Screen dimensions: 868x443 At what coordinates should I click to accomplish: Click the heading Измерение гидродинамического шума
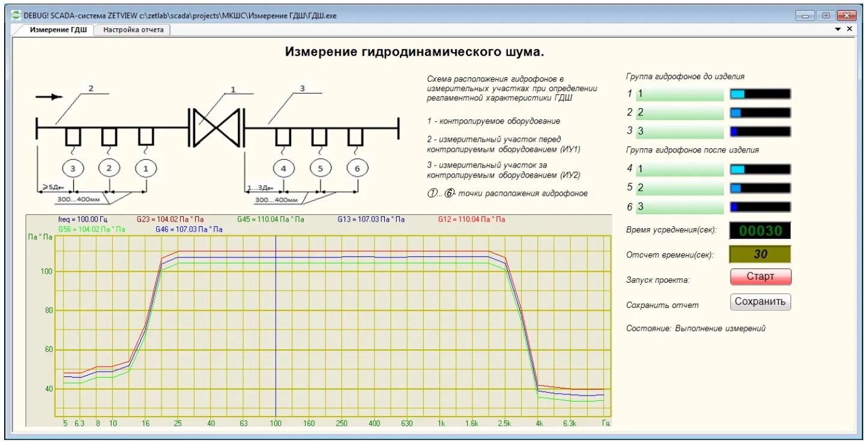415,52
